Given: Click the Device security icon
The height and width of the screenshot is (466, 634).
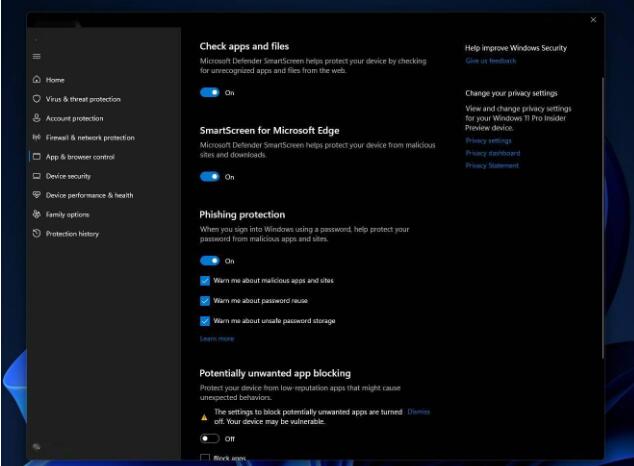Looking at the screenshot, I should [x=37, y=176].
